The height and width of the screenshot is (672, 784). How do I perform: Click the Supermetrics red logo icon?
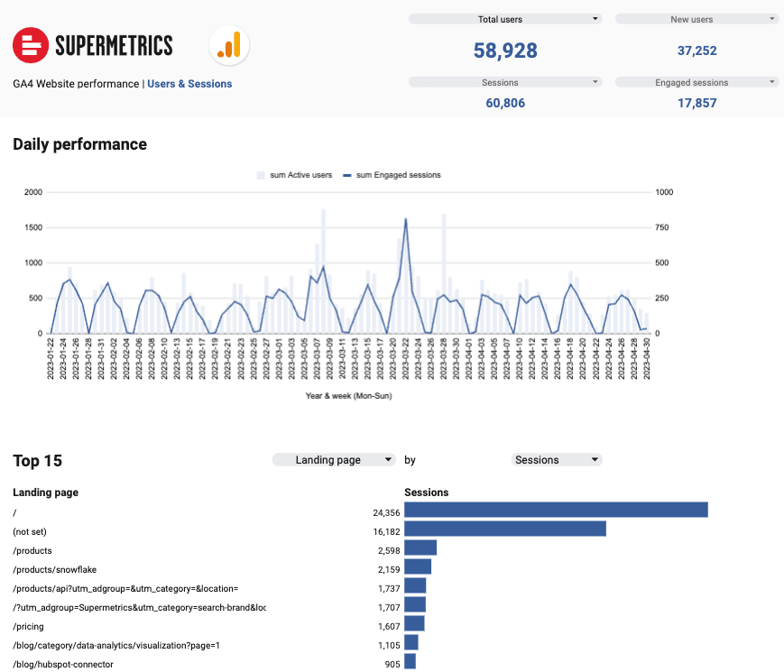31,45
